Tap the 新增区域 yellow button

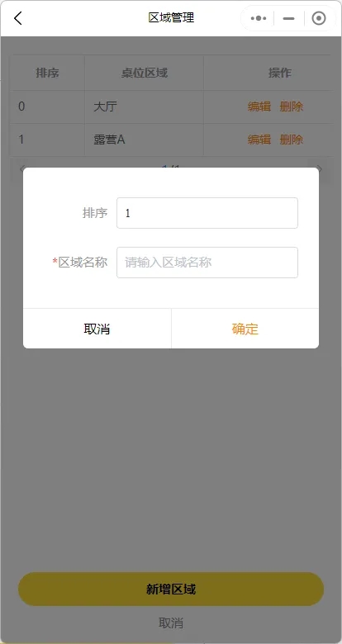tap(171, 589)
